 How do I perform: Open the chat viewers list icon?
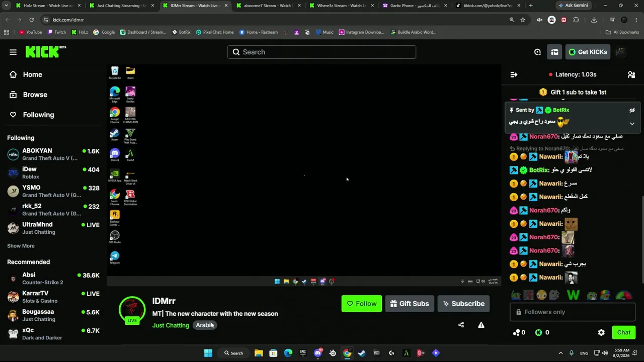pos(631,74)
